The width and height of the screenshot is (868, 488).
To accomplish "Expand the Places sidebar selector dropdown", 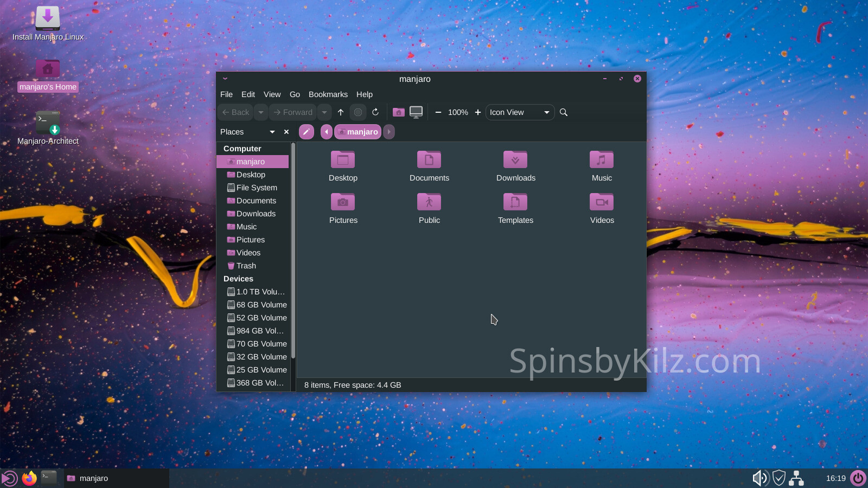I will [x=272, y=132].
